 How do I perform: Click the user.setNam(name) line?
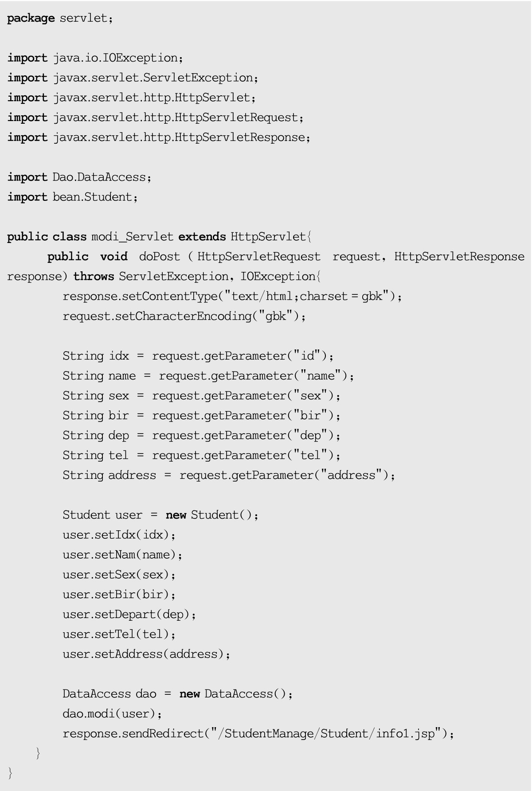(x=122, y=555)
